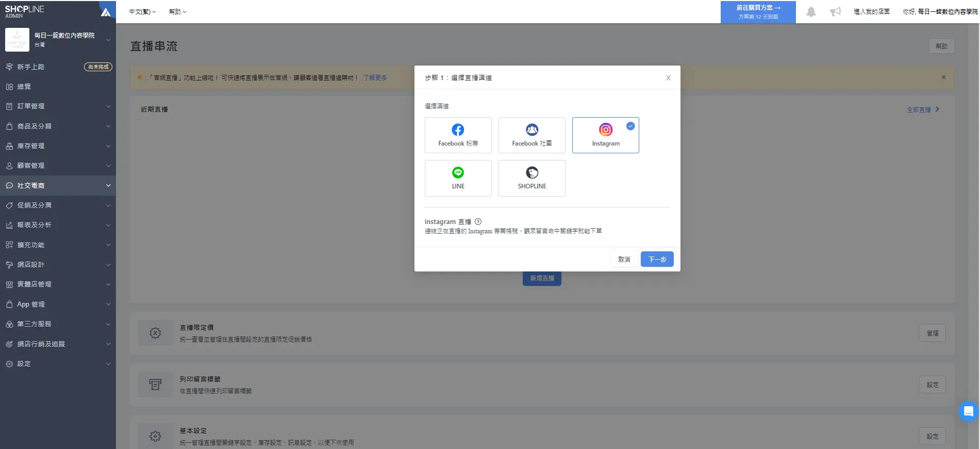Click the 實體店管理 store icon
980x449 pixels.
tap(9, 284)
